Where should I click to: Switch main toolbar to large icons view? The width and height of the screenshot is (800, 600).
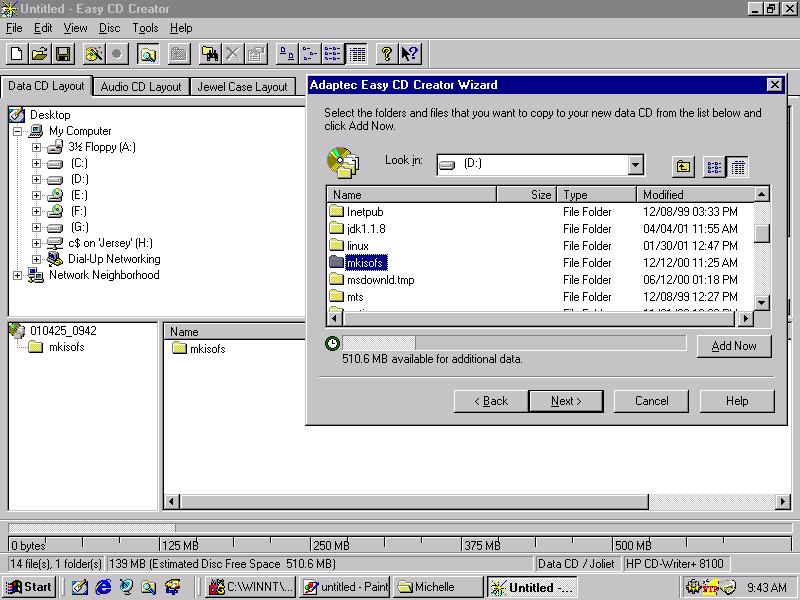[287, 54]
